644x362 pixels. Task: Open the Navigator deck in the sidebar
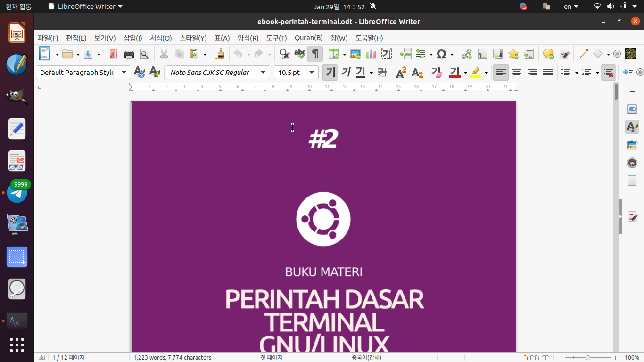point(632,163)
